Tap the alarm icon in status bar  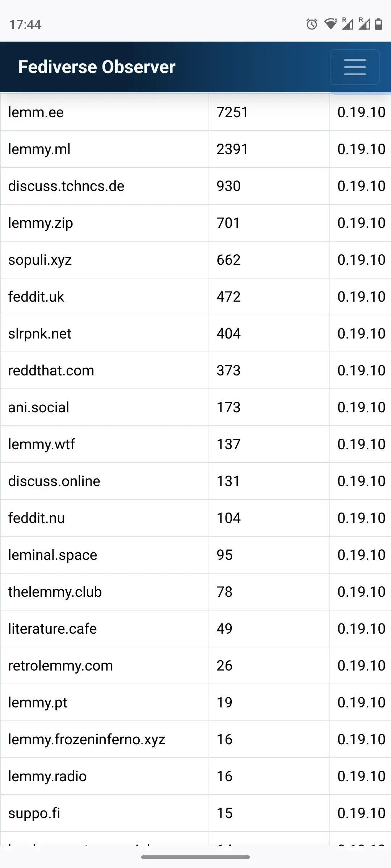coord(312,24)
